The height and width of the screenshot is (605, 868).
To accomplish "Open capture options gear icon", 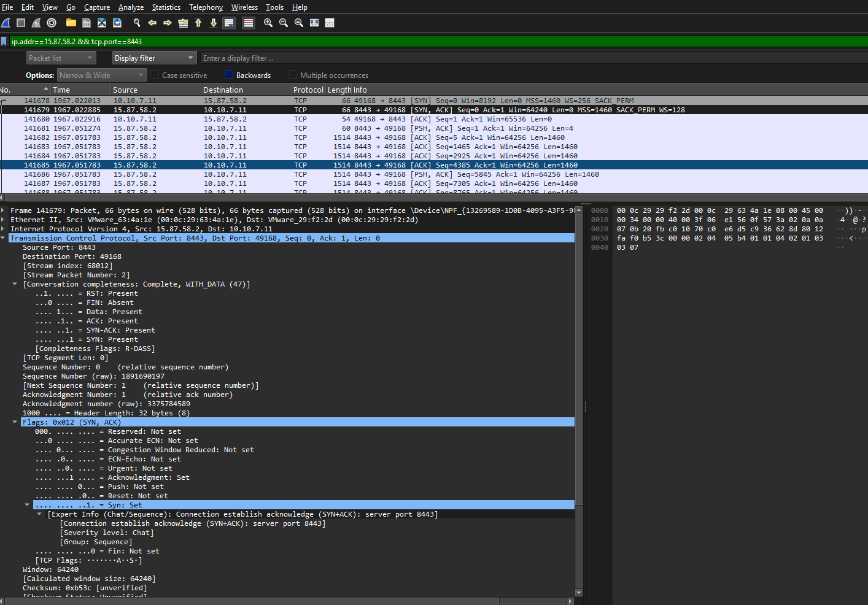I will click(52, 23).
